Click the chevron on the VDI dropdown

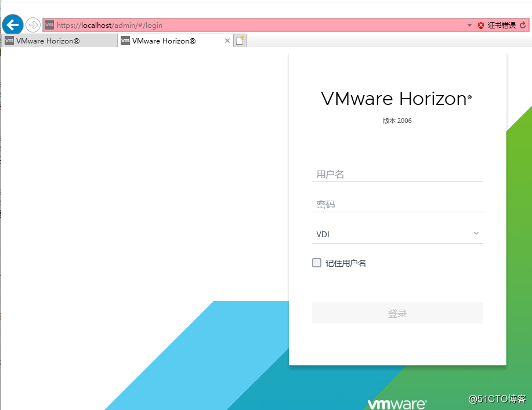tap(476, 233)
